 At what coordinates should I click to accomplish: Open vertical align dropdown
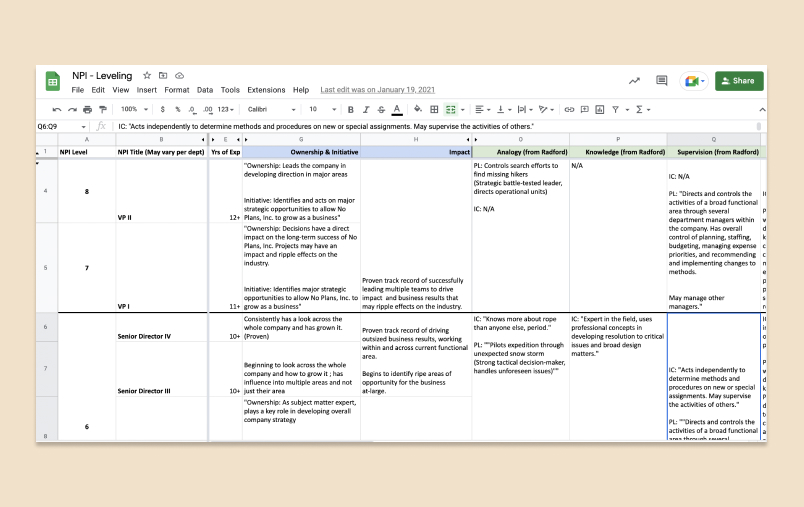504,109
